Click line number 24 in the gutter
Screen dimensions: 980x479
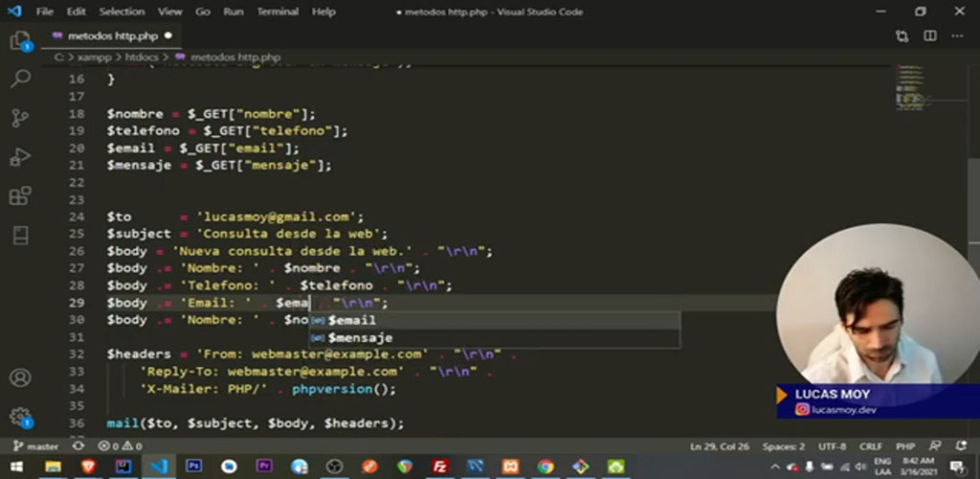77,217
